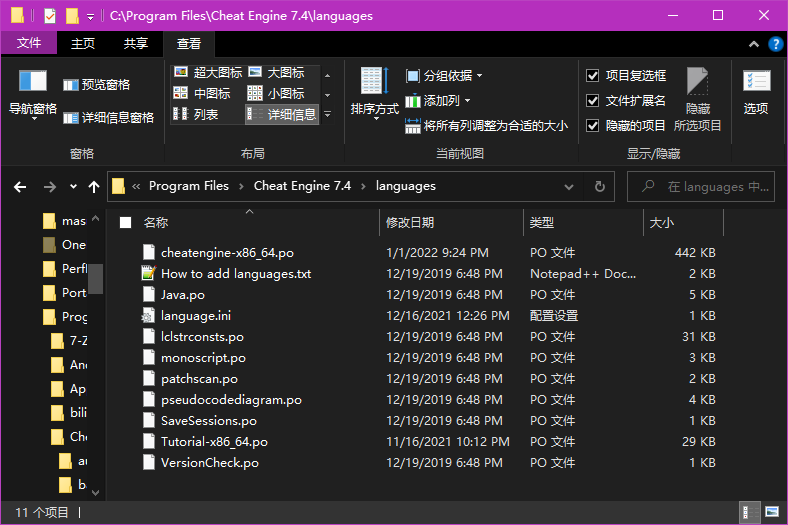Expand the Group by (分组依据) dropdown
The width and height of the screenshot is (788, 525).
click(x=444, y=76)
